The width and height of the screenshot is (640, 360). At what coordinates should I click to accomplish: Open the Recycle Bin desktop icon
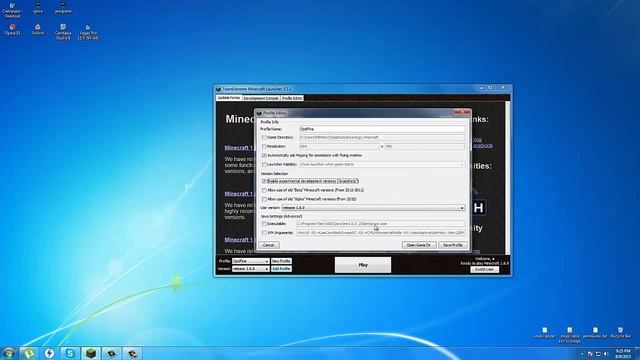[x=620, y=333]
